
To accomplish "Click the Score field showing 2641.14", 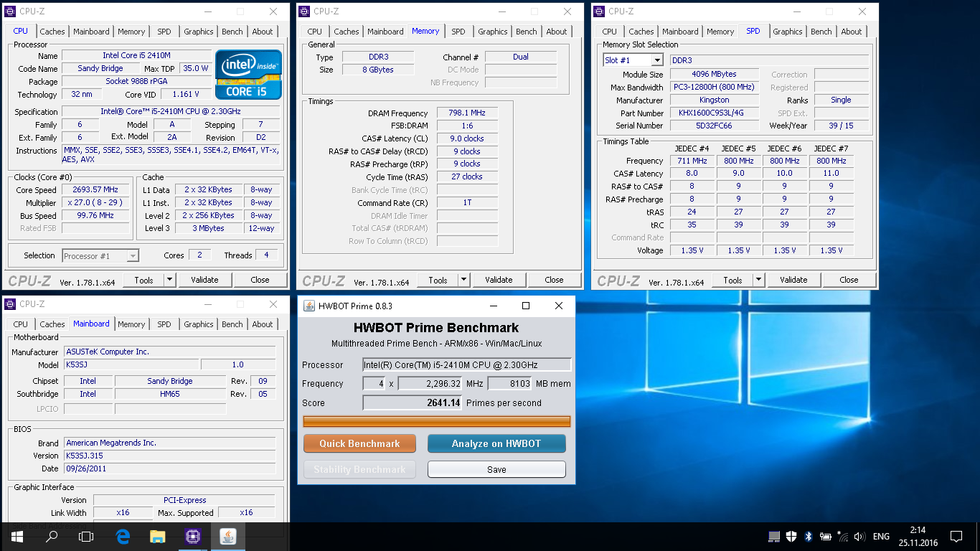I will (x=413, y=402).
